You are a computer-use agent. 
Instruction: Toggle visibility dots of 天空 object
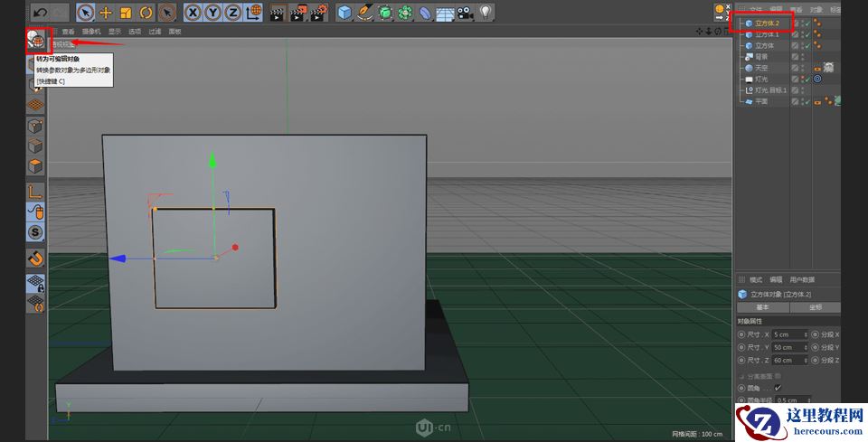click(802, 68)
